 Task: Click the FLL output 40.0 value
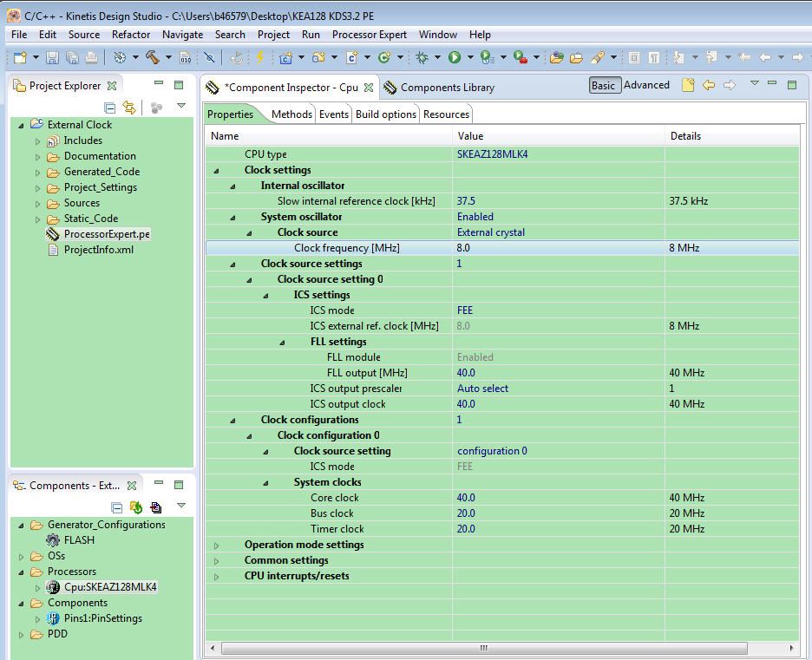point(466,372)
